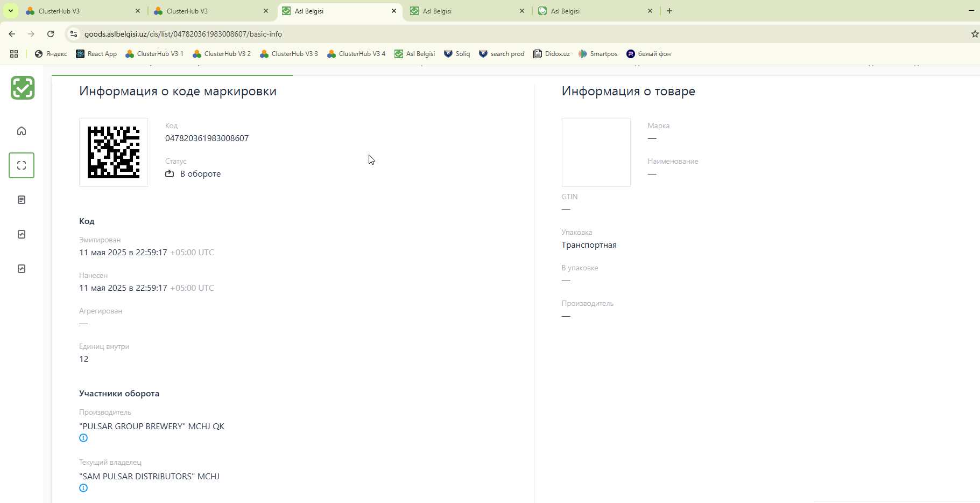The height and width of the screenshot is (503, 980).
Task: Click info icon under SAM PULSAR DISTRIBUTORS
Action: (x=83, y=488)
